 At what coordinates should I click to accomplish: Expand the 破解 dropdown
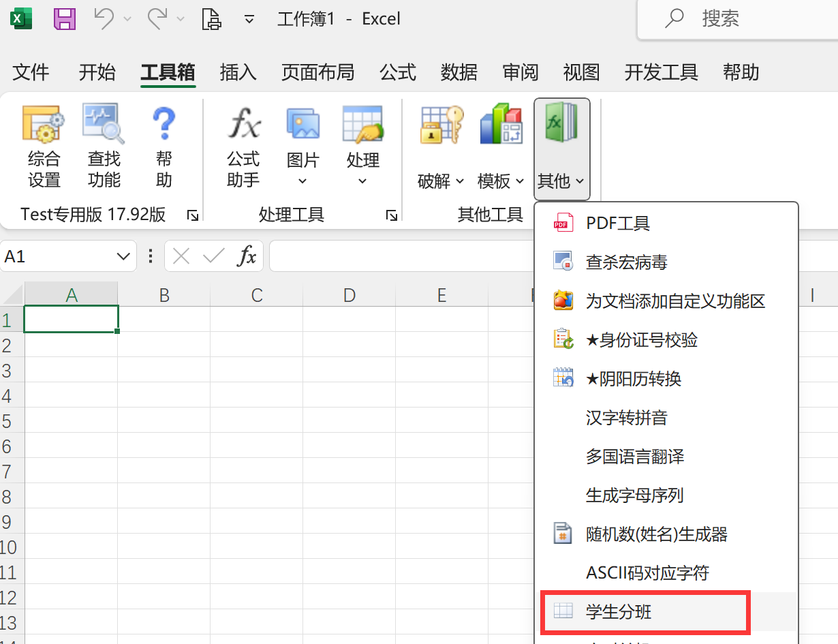click(441, 181)
